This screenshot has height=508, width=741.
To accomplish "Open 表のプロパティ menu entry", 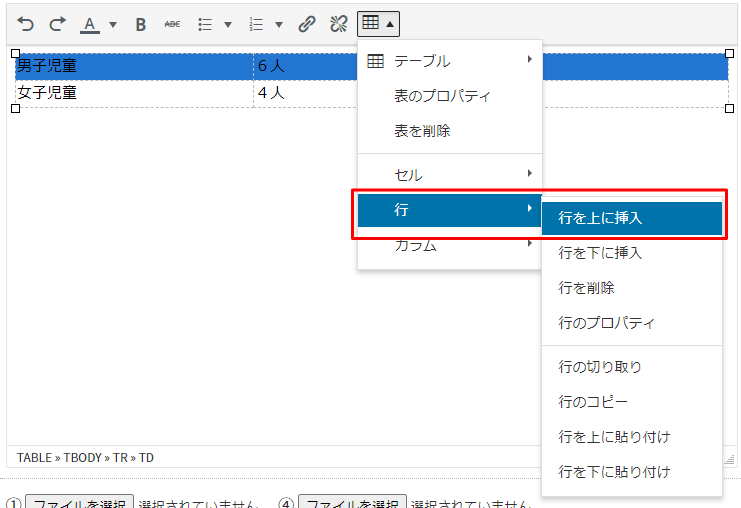I will [x=442, y=96].
